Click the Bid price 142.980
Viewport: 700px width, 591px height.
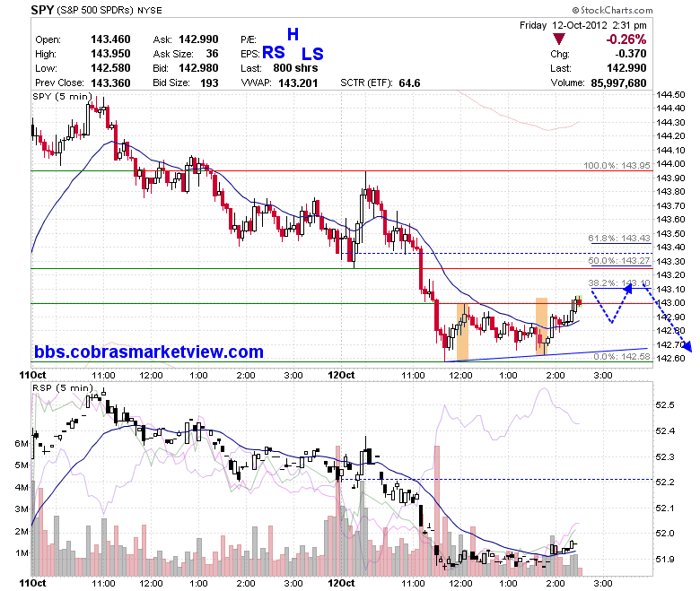tap(198, 68)
